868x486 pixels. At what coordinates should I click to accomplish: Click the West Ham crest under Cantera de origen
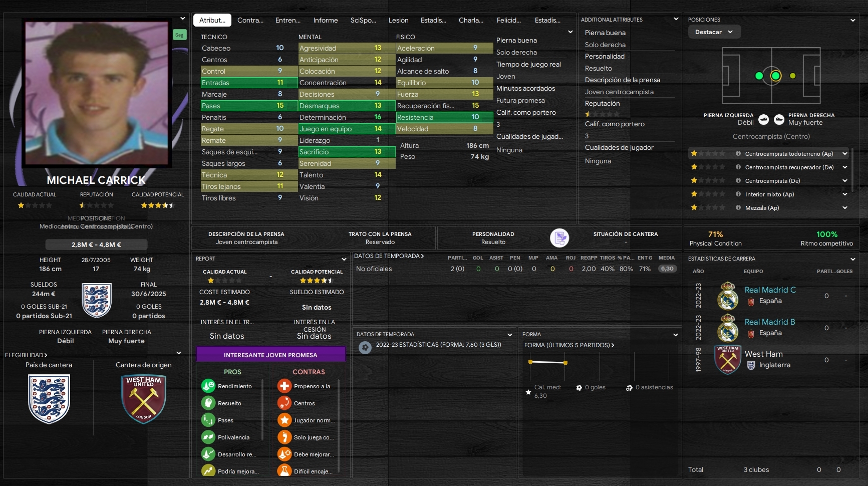tap(144, 399)
